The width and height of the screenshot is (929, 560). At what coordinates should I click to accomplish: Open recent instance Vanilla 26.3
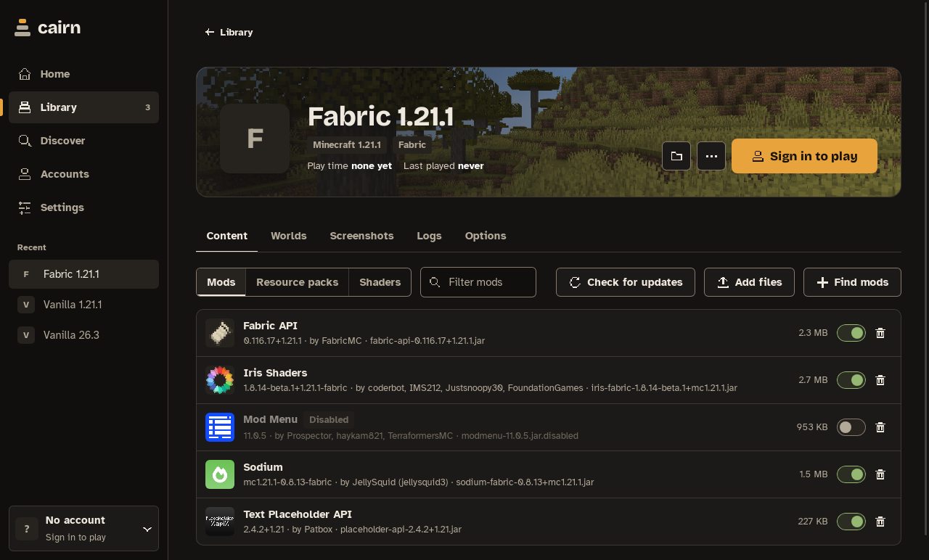(83, 335)
